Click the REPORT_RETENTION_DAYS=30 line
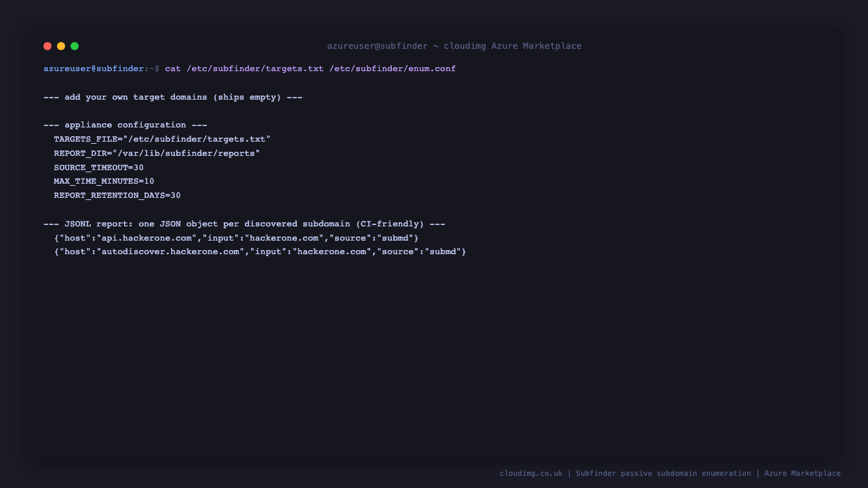The height and width of the screenshot is (488, 868). [117, 196]
